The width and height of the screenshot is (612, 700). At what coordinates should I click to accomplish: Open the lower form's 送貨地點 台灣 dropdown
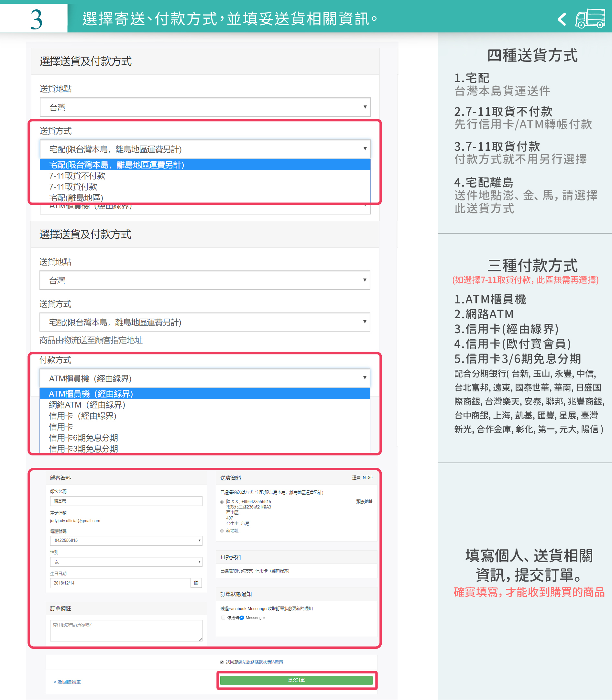pos(205,280)
